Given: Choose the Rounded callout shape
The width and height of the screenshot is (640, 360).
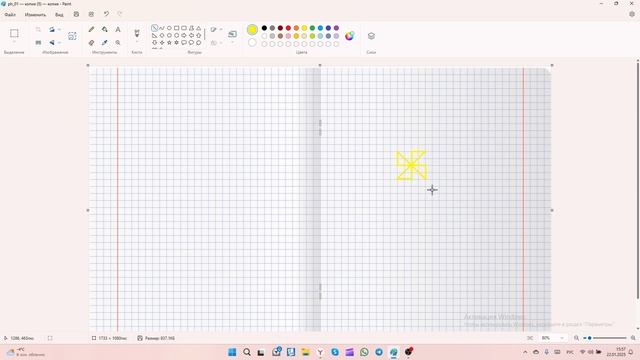Looking at the screenshot, I should pos(184,42).
